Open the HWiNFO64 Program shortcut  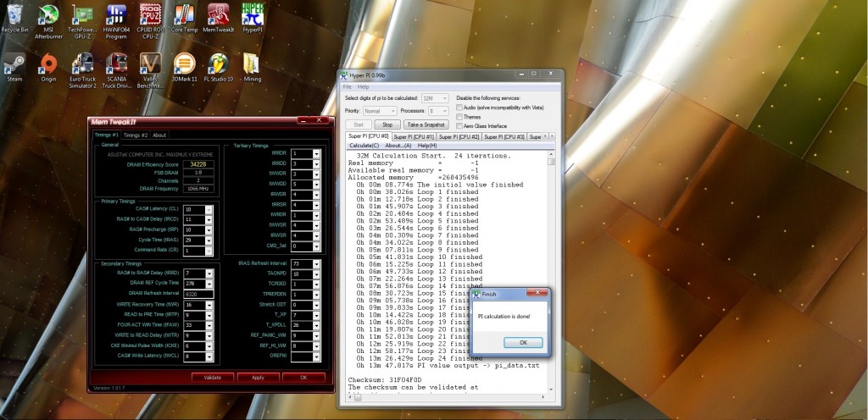[x=116, y=21]
